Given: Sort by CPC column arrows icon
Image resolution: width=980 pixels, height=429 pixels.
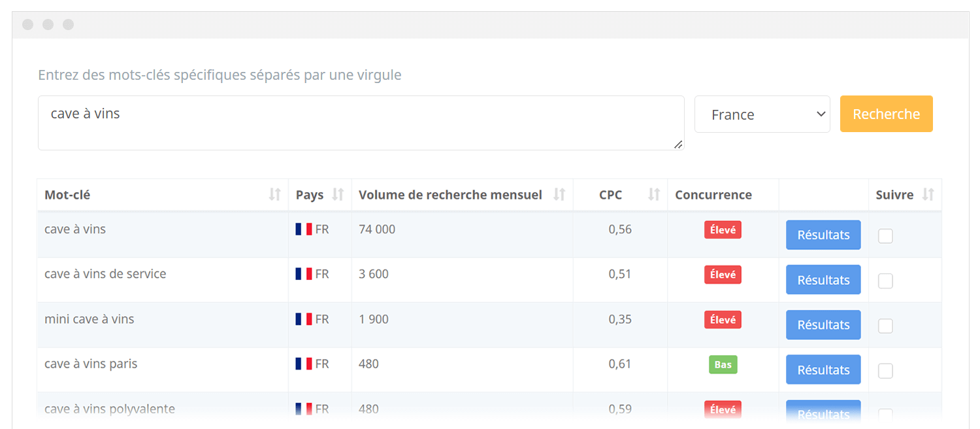Looking at the screenshot, I should [x=654, y=195].
